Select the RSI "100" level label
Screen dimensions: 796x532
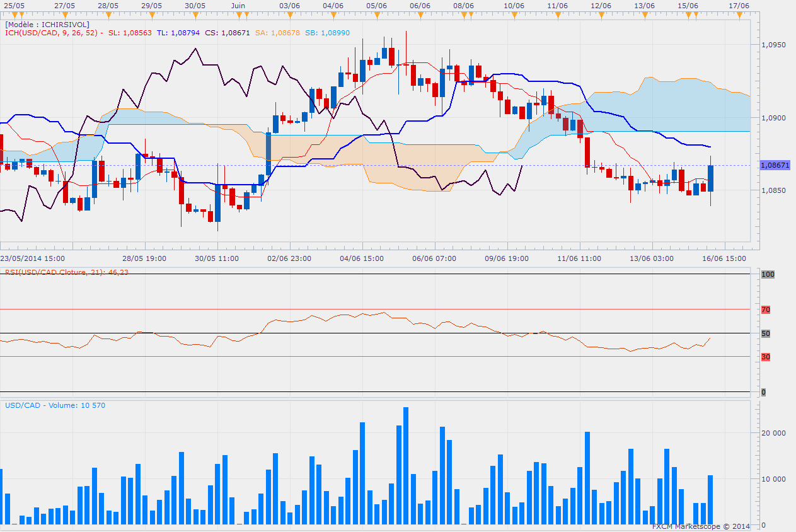pos(768,275)
